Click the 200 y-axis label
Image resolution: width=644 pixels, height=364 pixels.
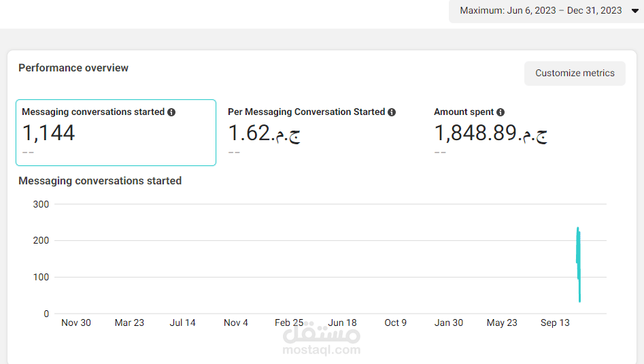pyautogui.click(x=41, y=240)
